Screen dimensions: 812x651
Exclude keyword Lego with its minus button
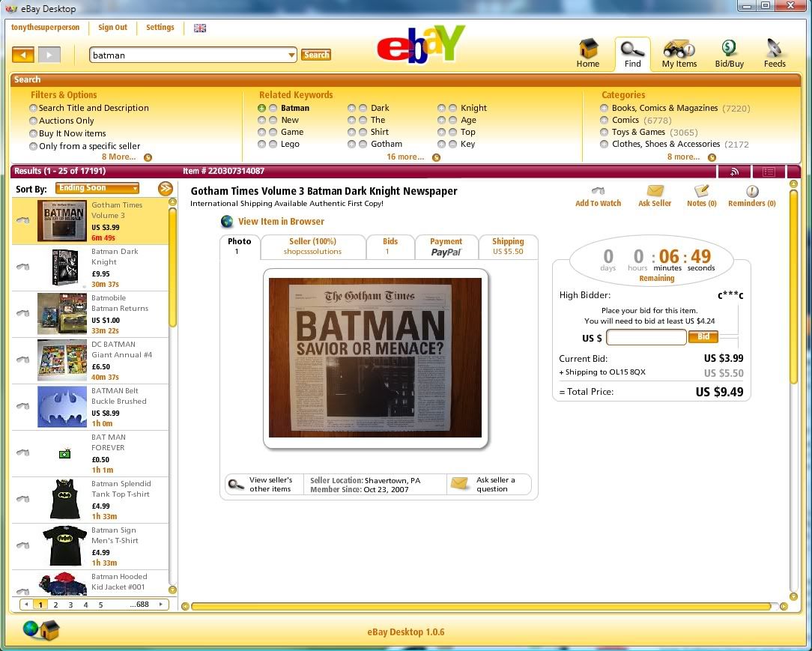[x=273, y=144]
